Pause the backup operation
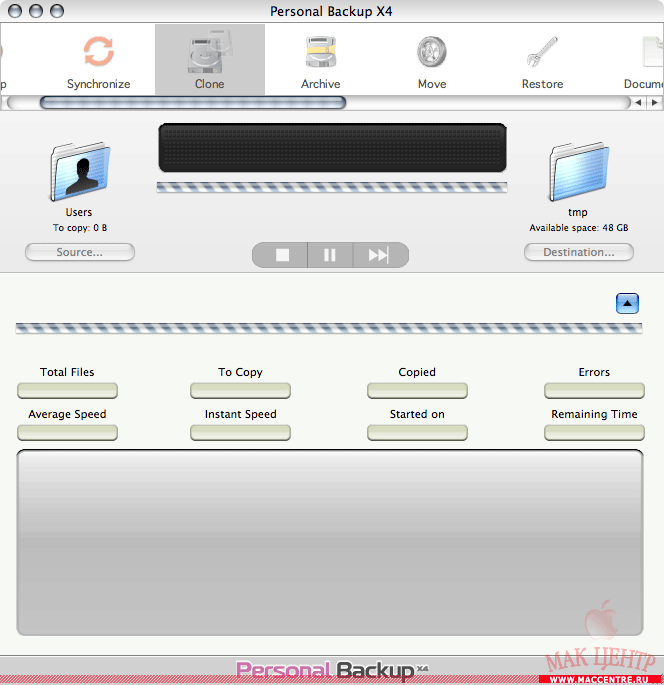The image size is (664, 685). pyautogui.click(x=330, y=255)
